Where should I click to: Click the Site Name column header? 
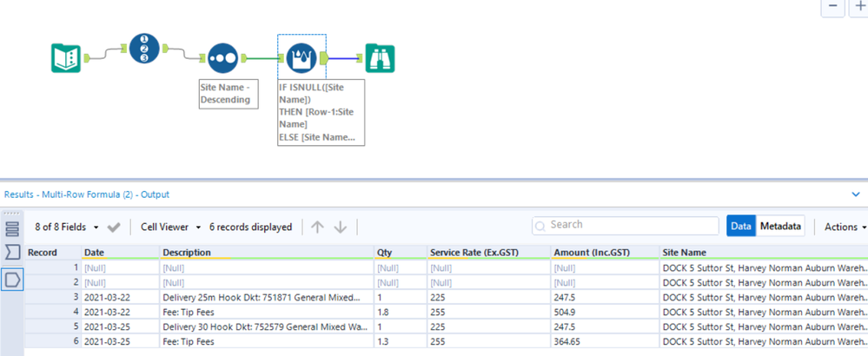pos(764,253)
